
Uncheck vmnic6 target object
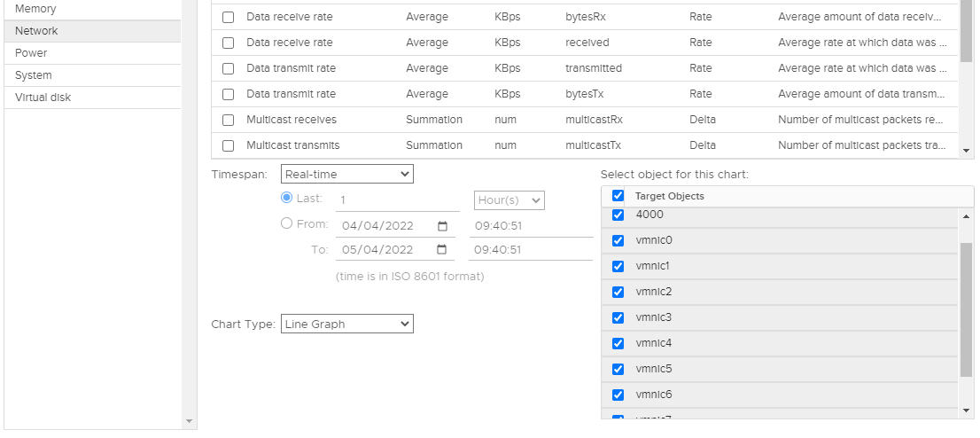(618, 395)
